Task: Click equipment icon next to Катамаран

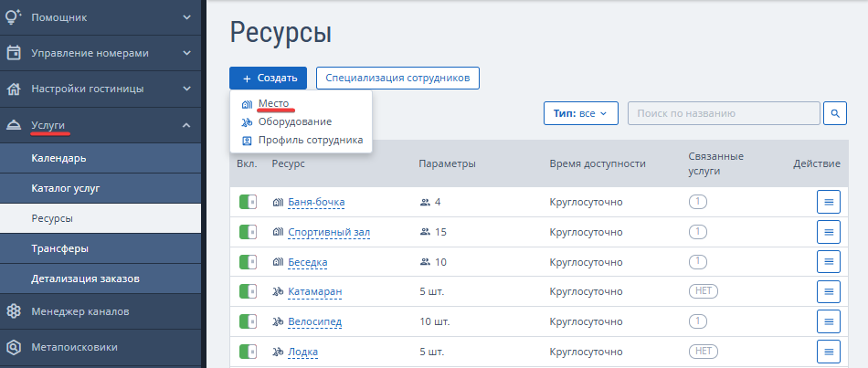Action: [278, 291]
